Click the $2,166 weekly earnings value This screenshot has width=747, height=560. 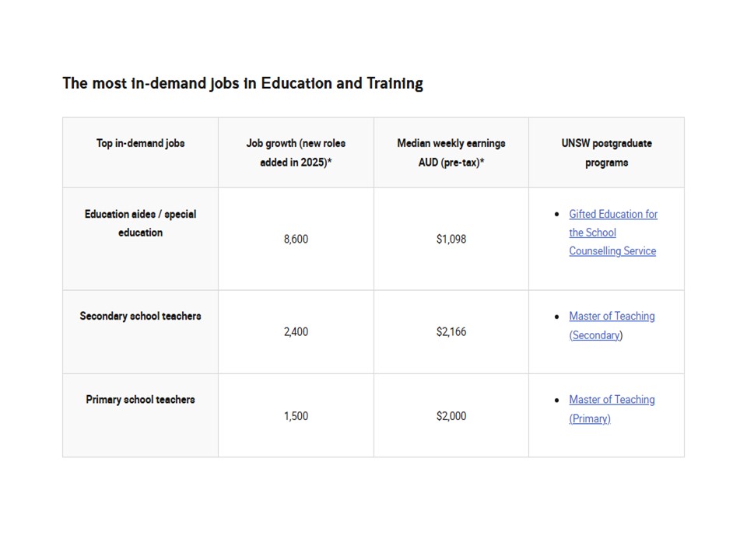tap(451, 332)
